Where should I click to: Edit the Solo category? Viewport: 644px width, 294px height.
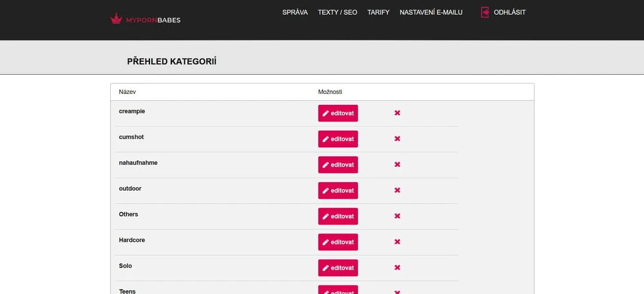tap(338, 268)
